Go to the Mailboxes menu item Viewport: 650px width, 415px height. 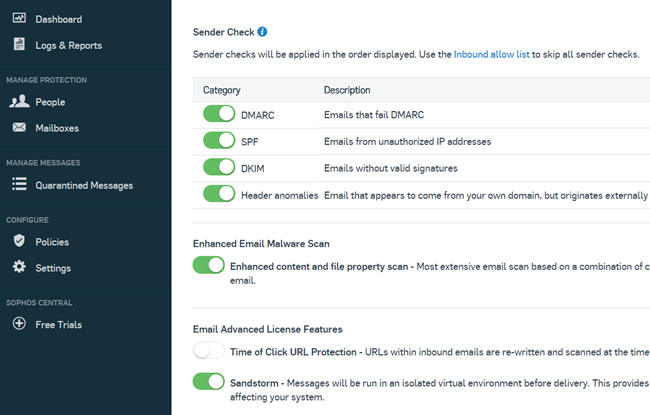click(x=57, y=128)
